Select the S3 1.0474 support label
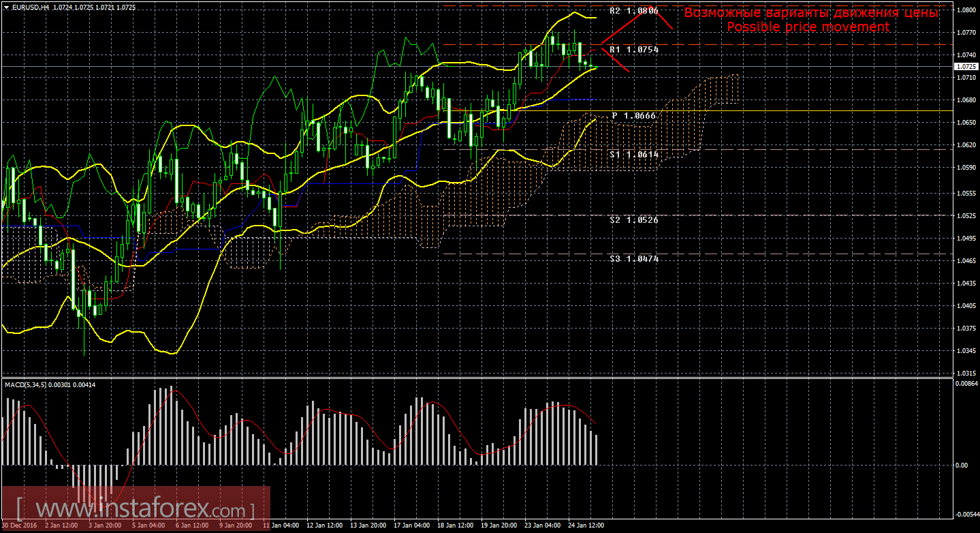The height and width of the screenshot is (533, 980). pos(634,259)
